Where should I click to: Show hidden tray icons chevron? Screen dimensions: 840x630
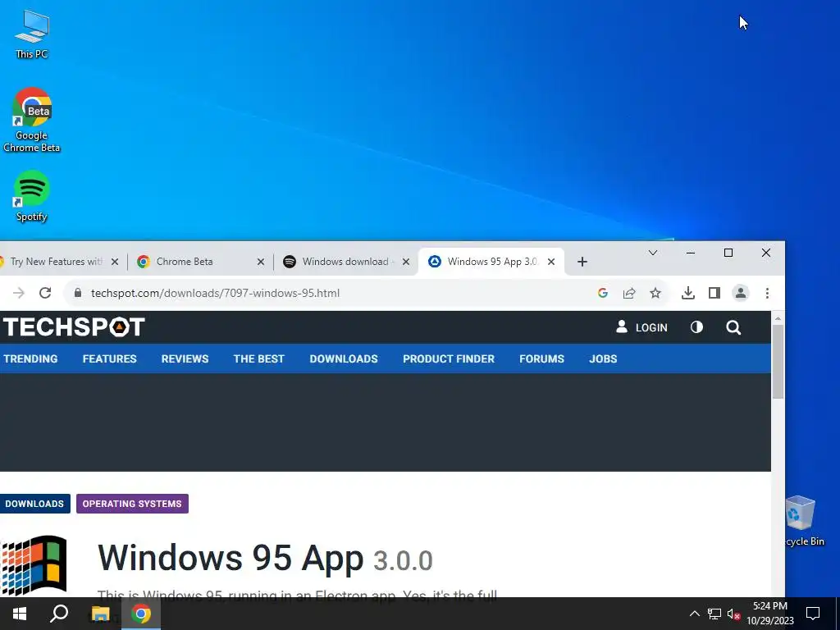pos(694,614)
